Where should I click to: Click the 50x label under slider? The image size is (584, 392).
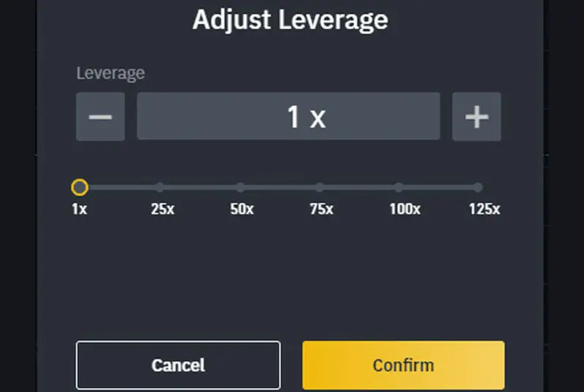(242, 209)
